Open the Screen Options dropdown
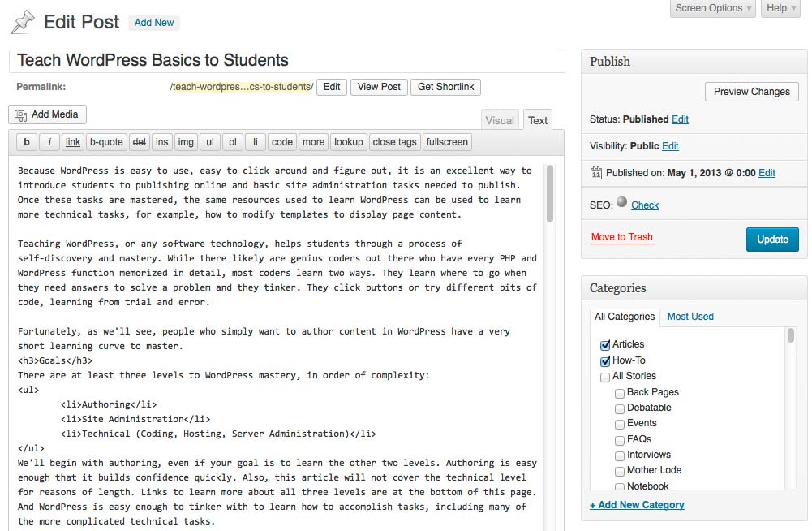The width and height of the screenshot is (812, 531). click(713, 8)
